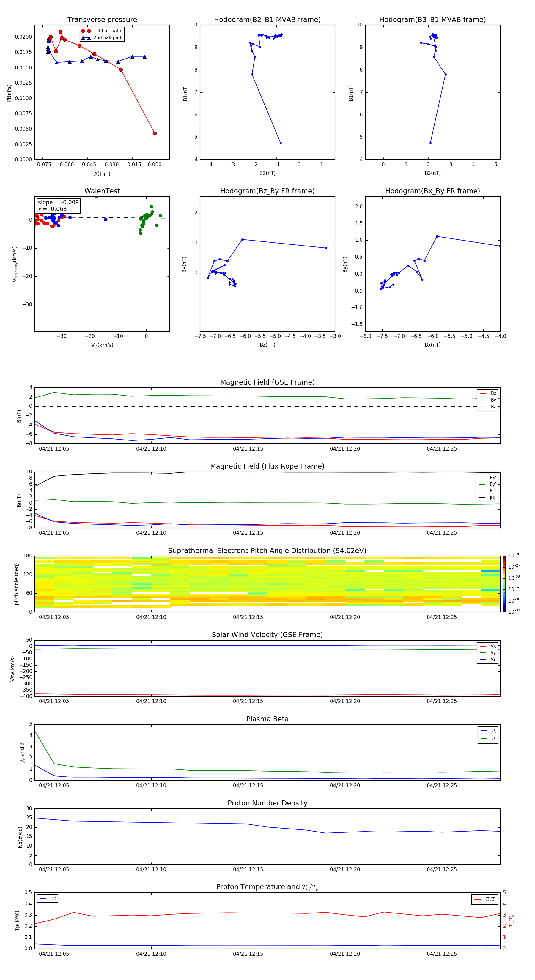Click the "Solar Wind Velocity (GSE Frame)" title
535x980 pixels.
coord(267,635)
